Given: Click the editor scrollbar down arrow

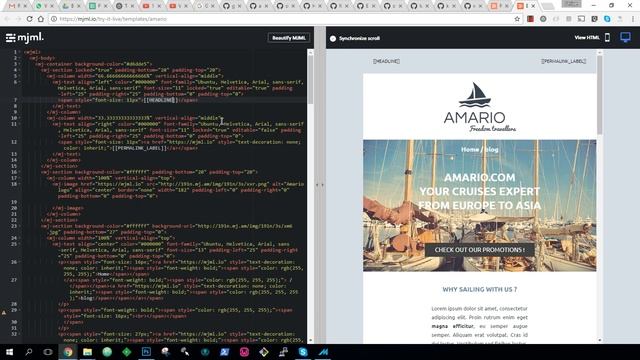Looking at the screenshot, I should coord(310,340).
